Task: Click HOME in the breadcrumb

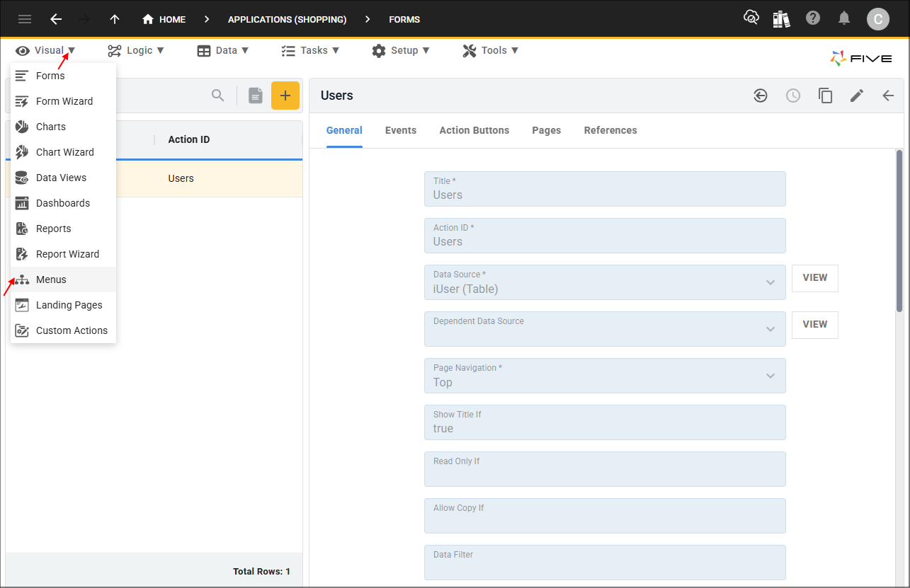Action: pos(164,19)
